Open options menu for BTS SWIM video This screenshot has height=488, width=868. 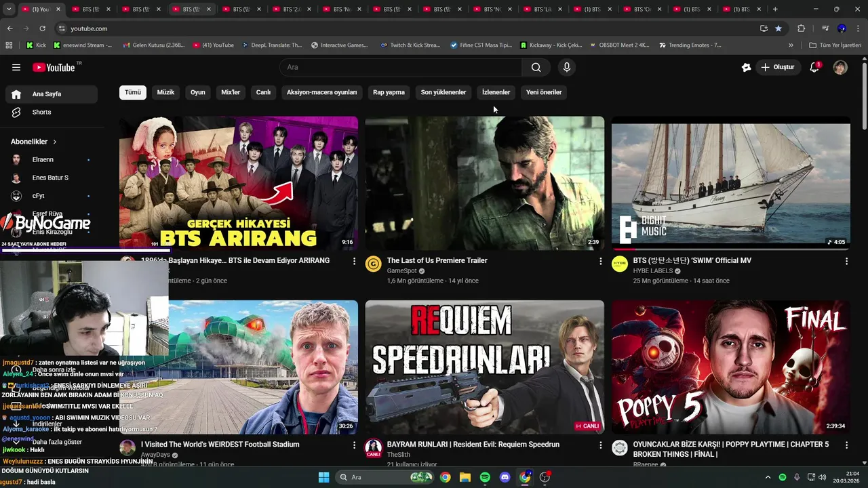pos(846,261)
